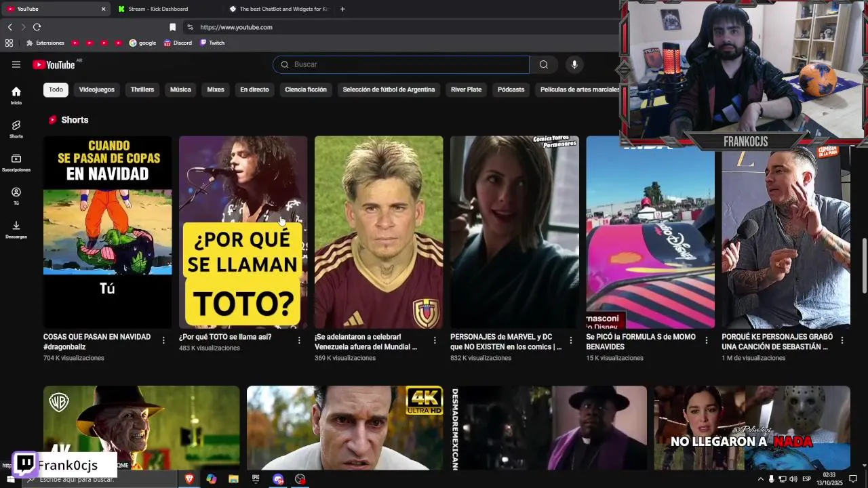Go to the YouTube logo home link
This screenshot has width=868, height=488.
[x=54, y=64]
